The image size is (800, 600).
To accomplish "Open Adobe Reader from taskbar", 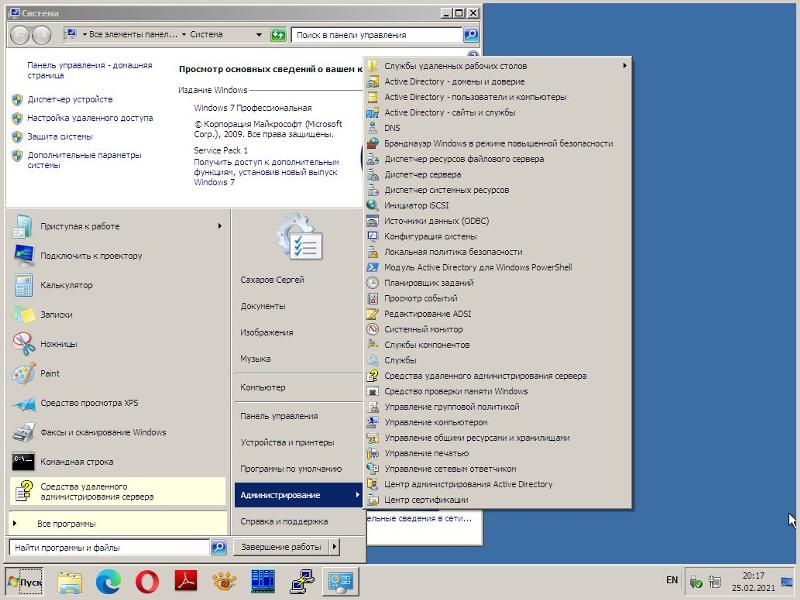I will pos(186,582).
